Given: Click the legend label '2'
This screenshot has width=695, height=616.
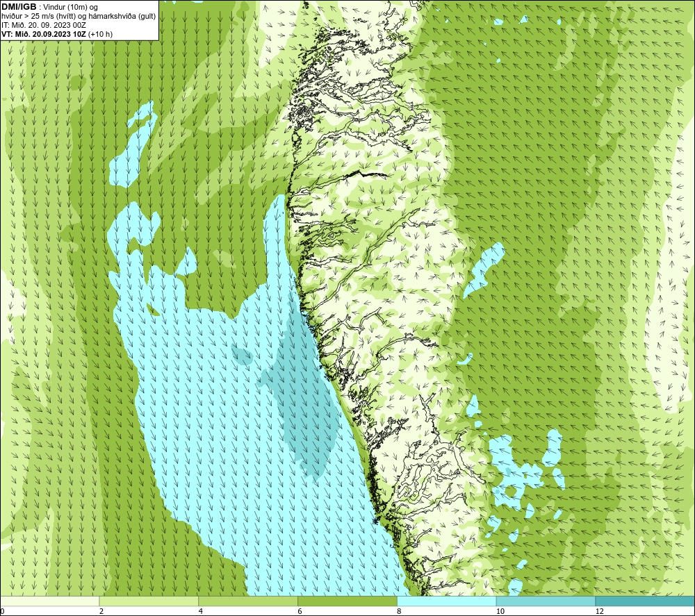Looking at the screenshot, I should click(x=101, y=611).
